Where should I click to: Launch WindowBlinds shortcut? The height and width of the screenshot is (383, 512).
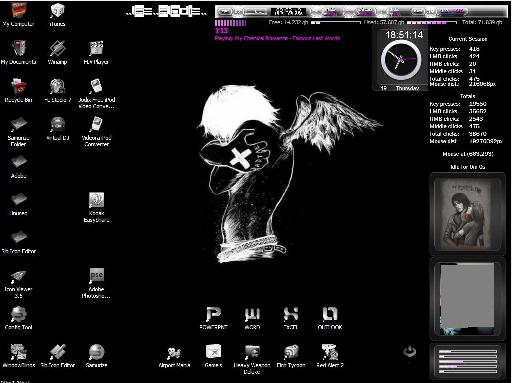pos(18,356)
